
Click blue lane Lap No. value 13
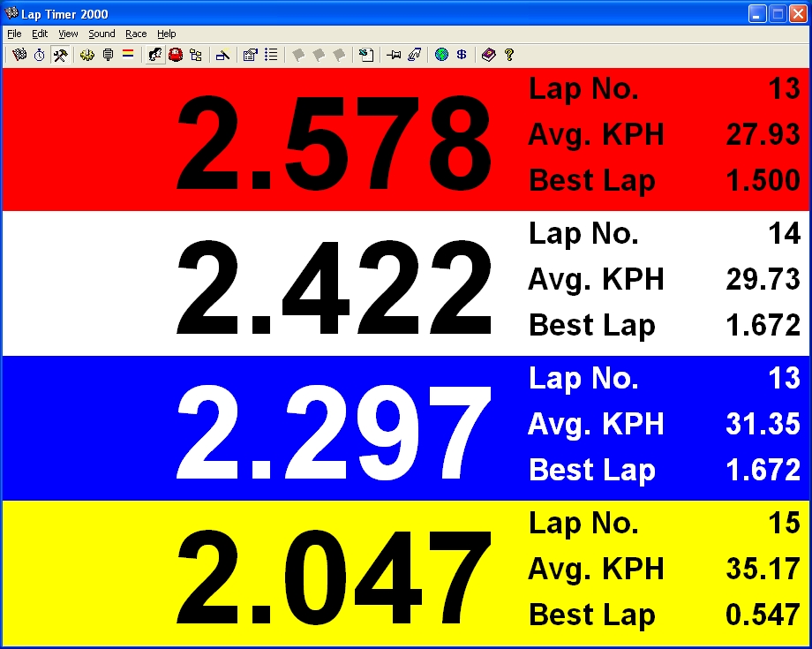(x=785, y=378)
